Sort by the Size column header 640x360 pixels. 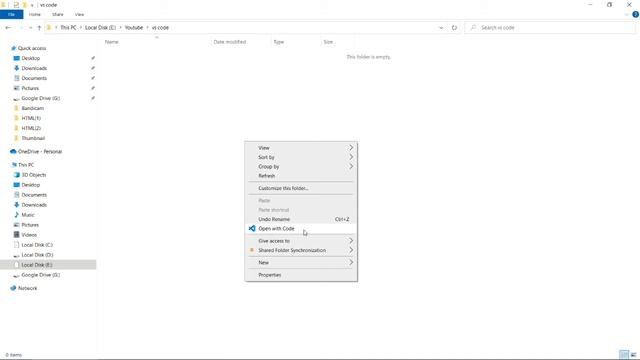coord(329,42)
